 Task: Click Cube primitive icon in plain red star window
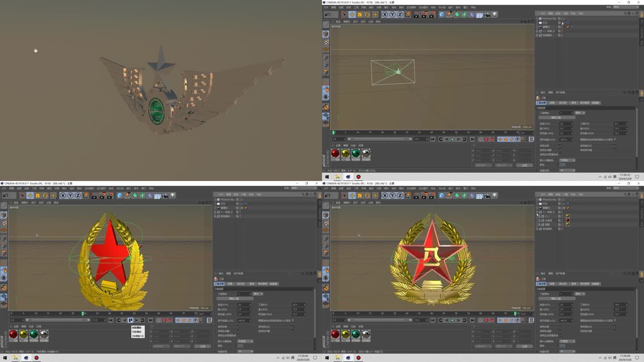point(120,195)
